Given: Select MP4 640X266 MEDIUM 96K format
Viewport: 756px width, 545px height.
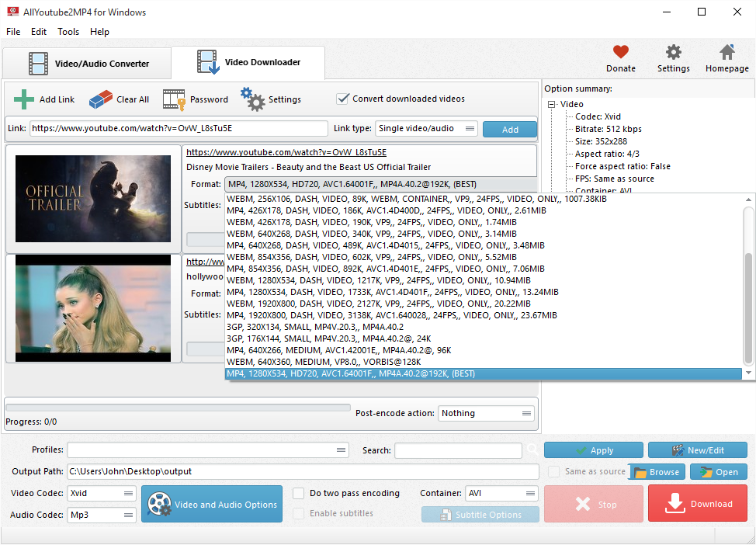Looking at the screenshot, I should coord(484,350).
